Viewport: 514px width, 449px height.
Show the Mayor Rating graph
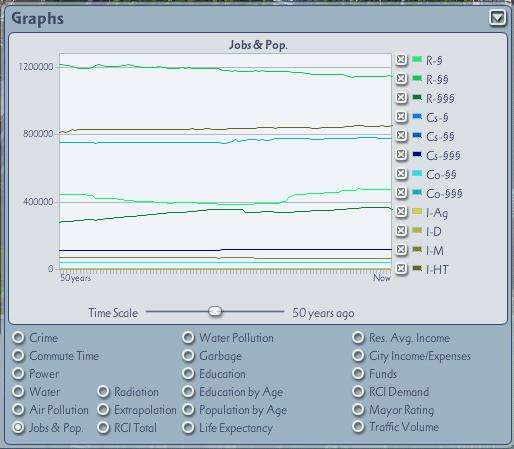(x=358, y=409)
